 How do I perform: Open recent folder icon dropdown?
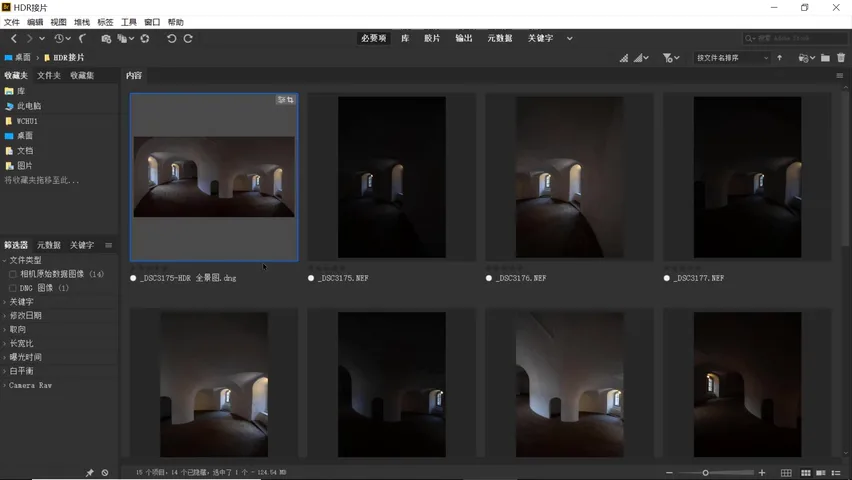pos(806,58)
